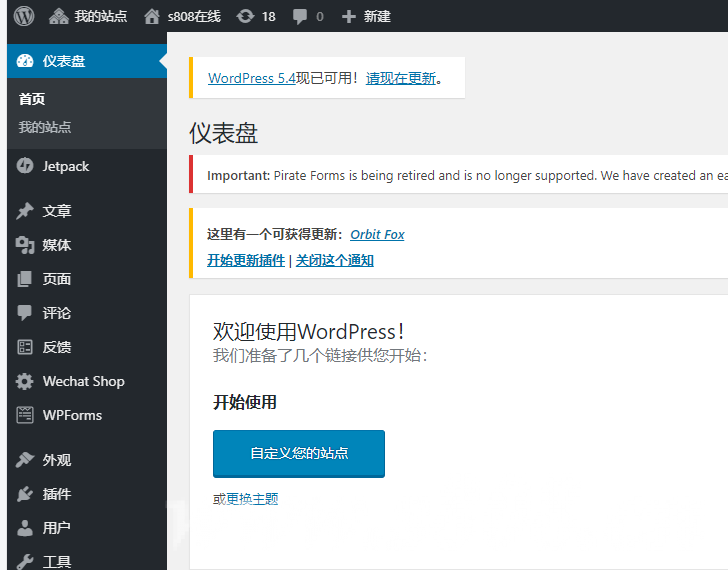Click the media icon for 媒体
This screenshot has width=728, height=570.
[25, 245]
